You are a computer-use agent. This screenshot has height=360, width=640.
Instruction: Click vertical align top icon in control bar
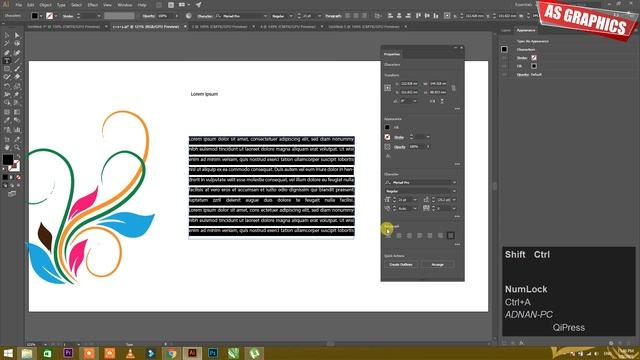[x=418, y=16]
